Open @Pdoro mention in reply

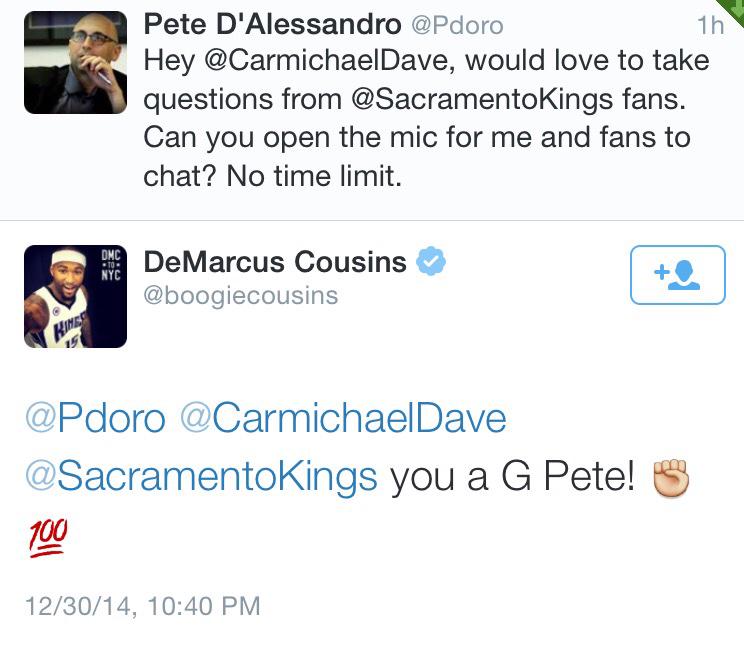click(x=95, y=418)
